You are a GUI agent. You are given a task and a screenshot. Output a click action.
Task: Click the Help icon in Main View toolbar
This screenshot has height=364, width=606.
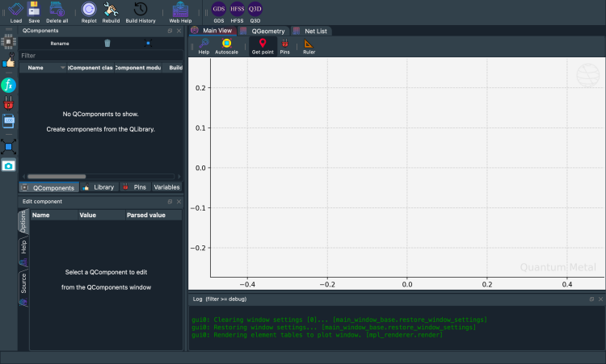[204, 46]
